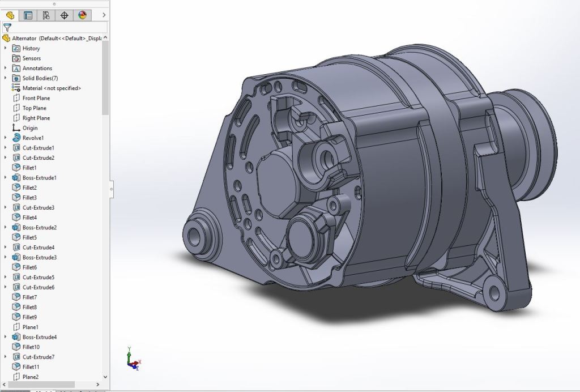This screenshot has height=392, width=580.
Task: Switch to the PropertyManager tab
Action: coord(28,15)
